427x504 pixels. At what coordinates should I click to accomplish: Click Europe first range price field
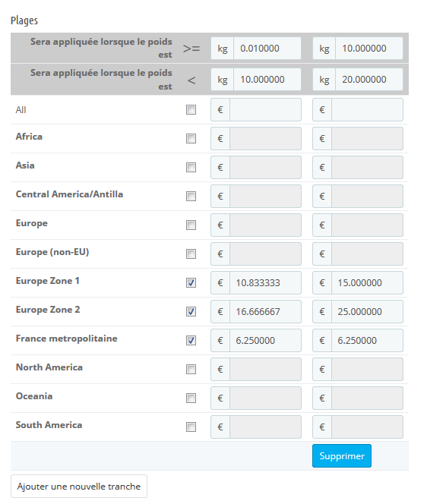click(265, 225)
